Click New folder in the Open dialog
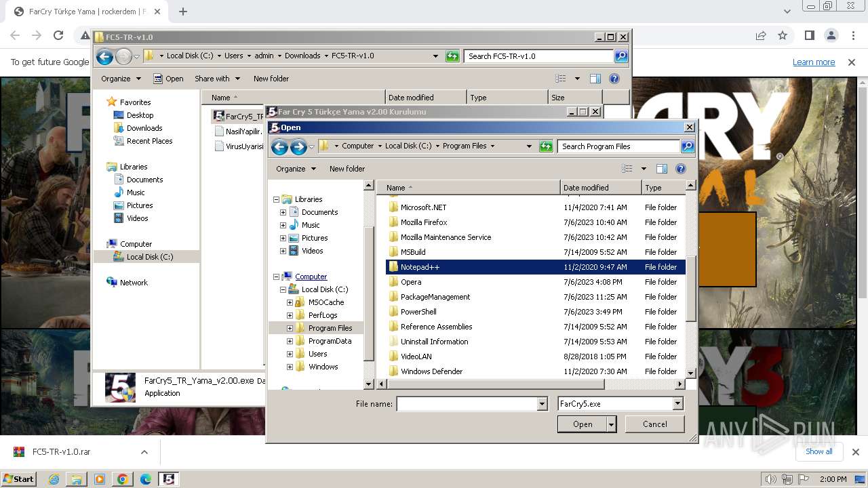The width and height of the screenshot is (868, 488). pyautogui.click(x=347, y=169)
